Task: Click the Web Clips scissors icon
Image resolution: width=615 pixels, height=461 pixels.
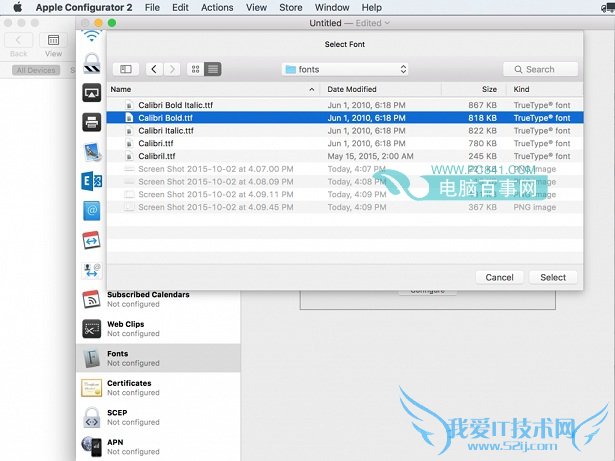Action: [x=92, y=329]
